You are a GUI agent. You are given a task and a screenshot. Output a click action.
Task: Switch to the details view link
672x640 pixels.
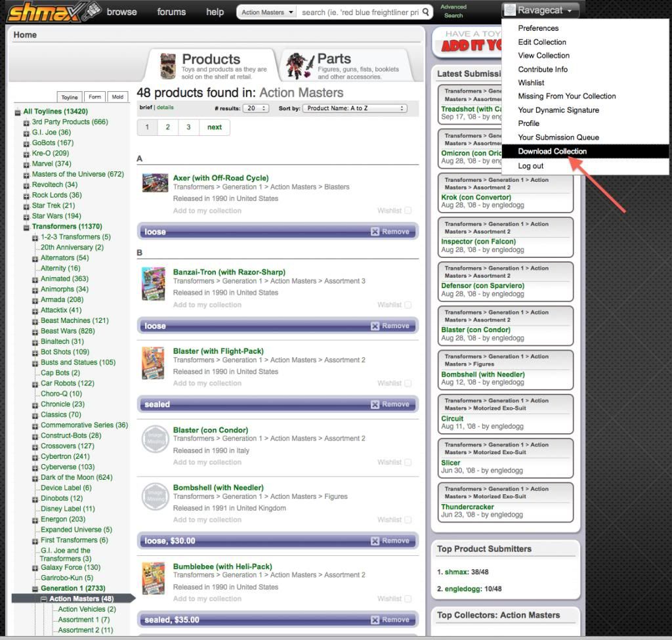[165, 107]
